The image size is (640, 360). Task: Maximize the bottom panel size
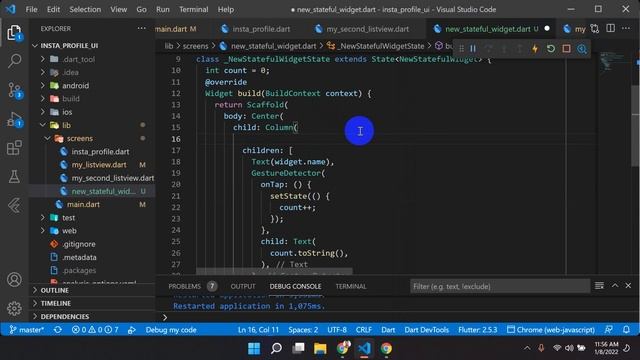[615, 286]
